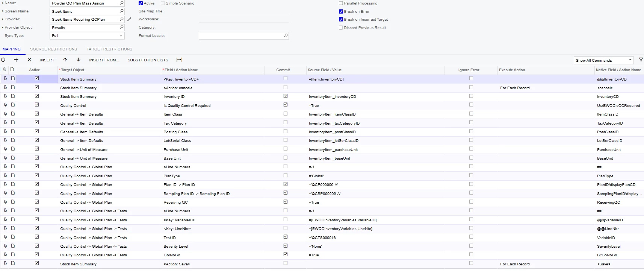The height and width of the screenshot is (271, 644).
Task: Open Substitution Lists
Action: coord(148,60)
